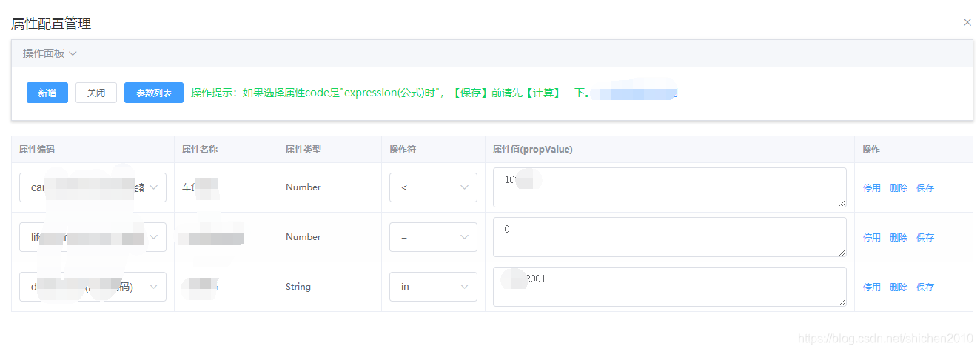The height and width of the screenshot is (352, 980).
Task: Open the 'in' operator dropdown
Action: point(433,287)
